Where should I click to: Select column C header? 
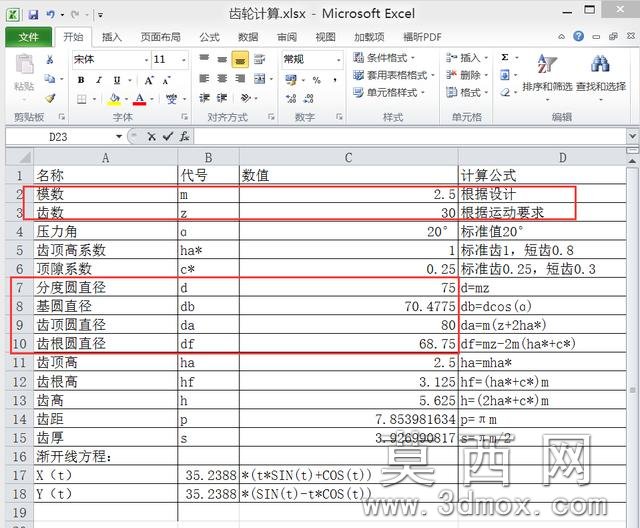coord(349,158)
